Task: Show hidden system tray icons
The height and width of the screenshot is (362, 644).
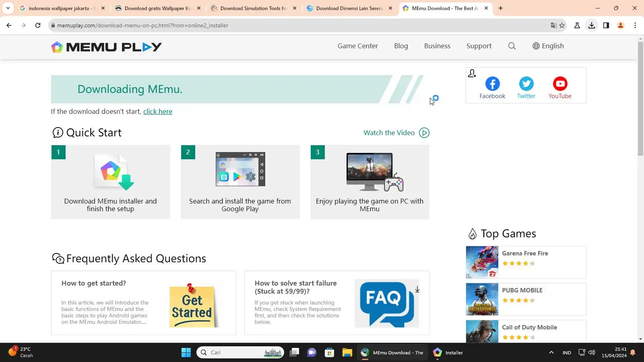Action: pos(551,353)
